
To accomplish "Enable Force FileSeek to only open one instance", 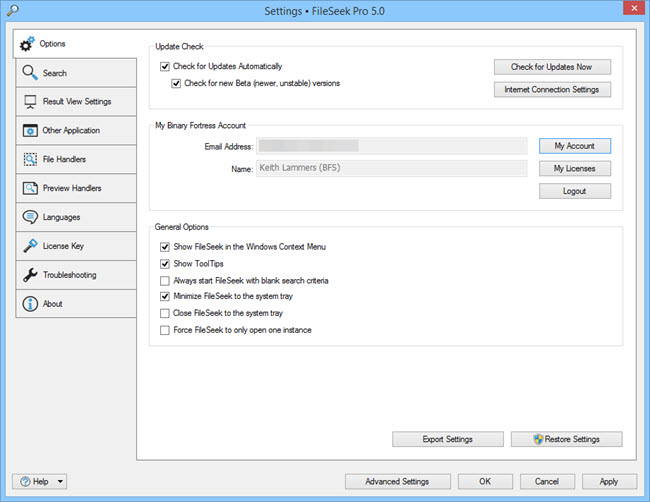I will coord(165,330).
